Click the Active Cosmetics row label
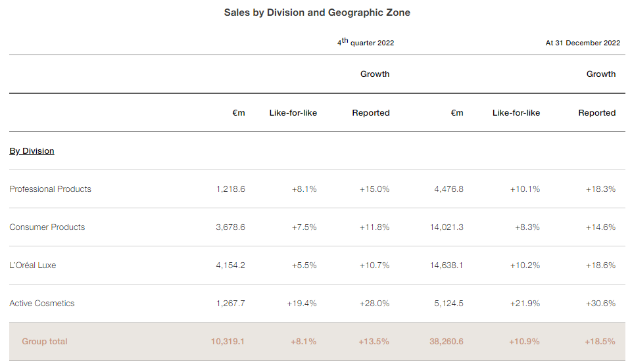This screenshot has height=364, width=630. [x=41, y=304]
